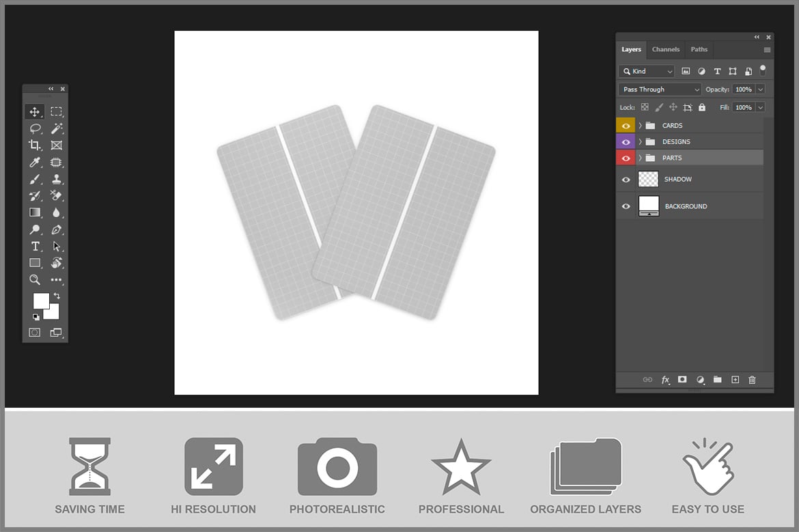The width and height of the screenshot is (799, 532).
Task: Toggle lock position
Action: tap(673, 107)
